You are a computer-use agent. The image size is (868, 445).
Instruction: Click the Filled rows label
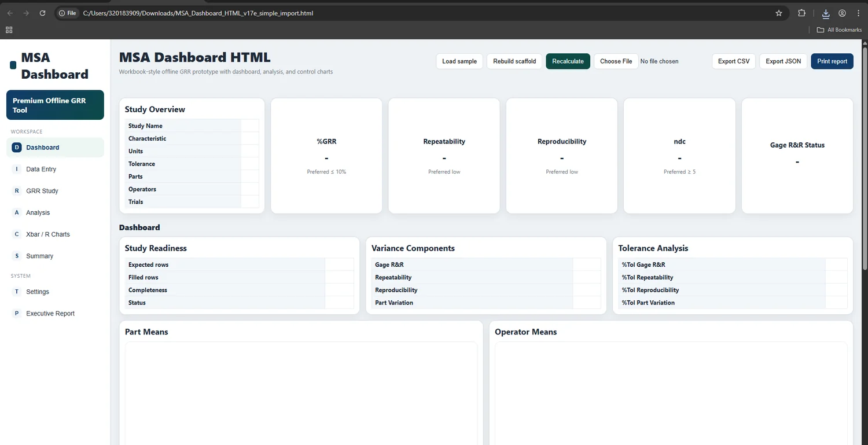(144, 277)
